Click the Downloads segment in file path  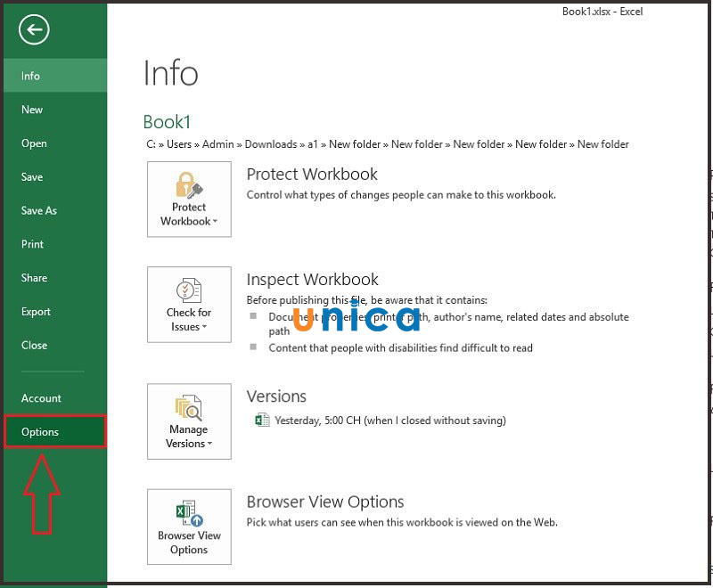click(271, 144)
